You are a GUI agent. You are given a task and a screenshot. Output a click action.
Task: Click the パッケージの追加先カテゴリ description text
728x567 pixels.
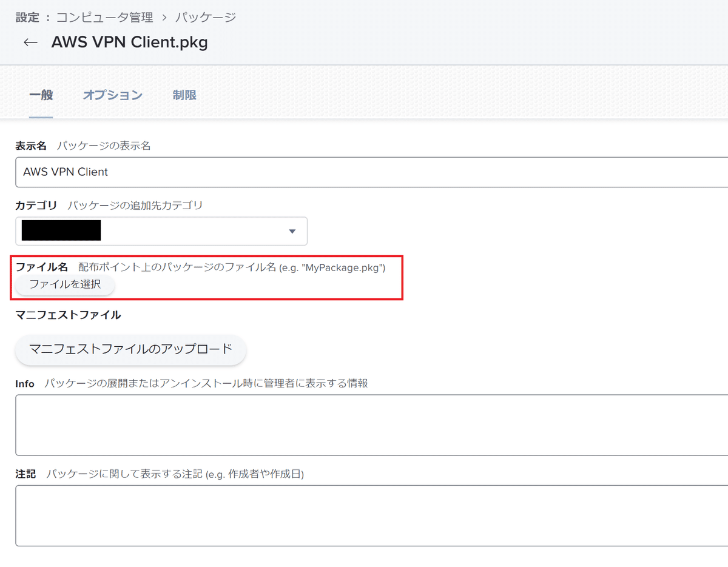[x=135, y=206]
